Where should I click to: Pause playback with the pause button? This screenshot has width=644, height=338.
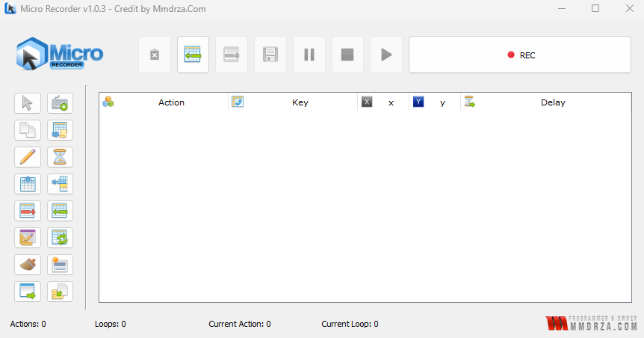[x=309, y=55]
